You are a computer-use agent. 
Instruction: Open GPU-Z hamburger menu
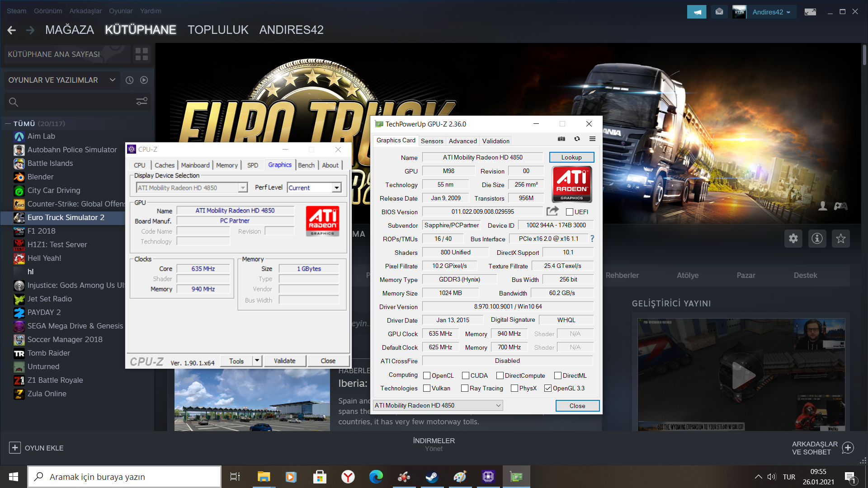click(592, 139)
